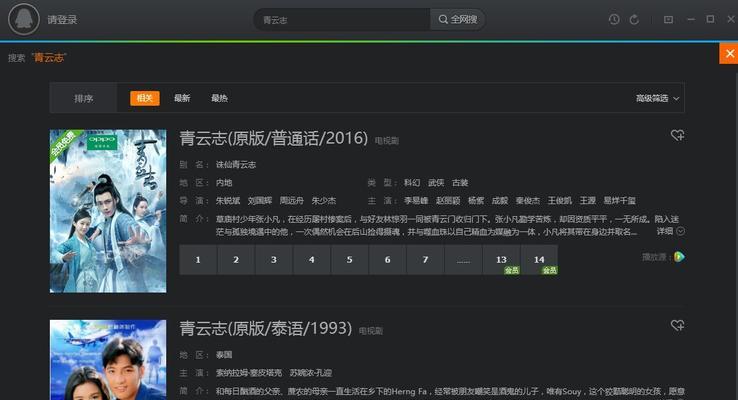Play member-only episode 13
Screen dimensions: 738x400
pyautogui.click(x=501, y=259)
